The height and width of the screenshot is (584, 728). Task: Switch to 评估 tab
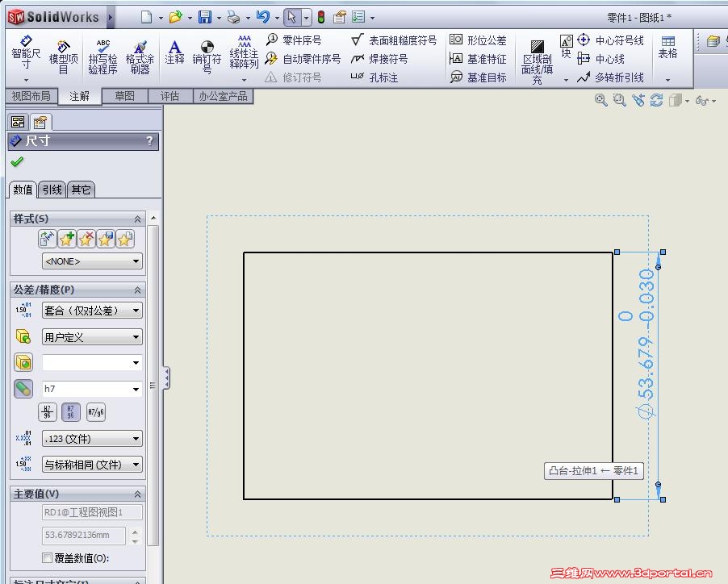click(169, 96)
